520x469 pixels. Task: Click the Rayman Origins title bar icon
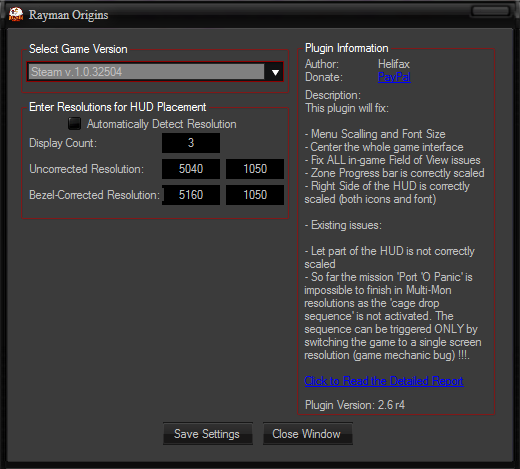(x=16, y=15)
